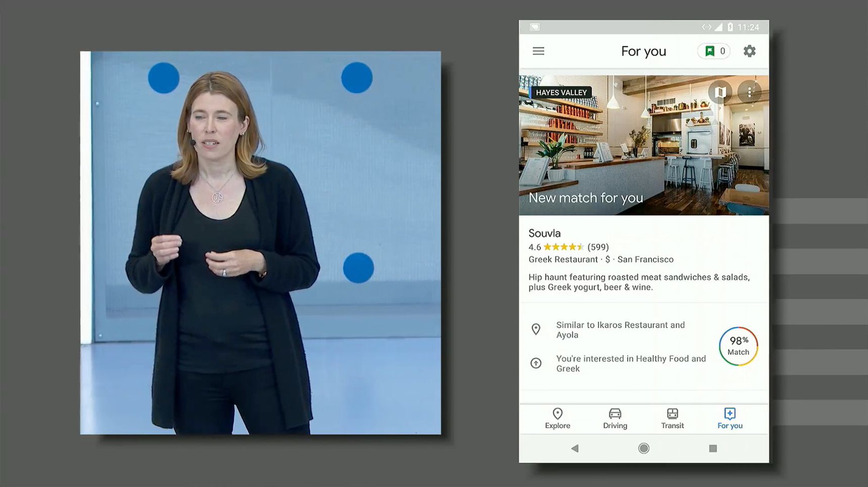868x487 pixels.
Task: Open the Souvla restaurant title
Action: click(545, 233)
